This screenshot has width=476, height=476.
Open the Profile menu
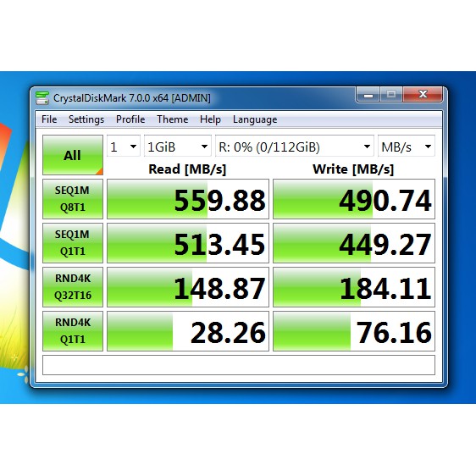(130, 119)
